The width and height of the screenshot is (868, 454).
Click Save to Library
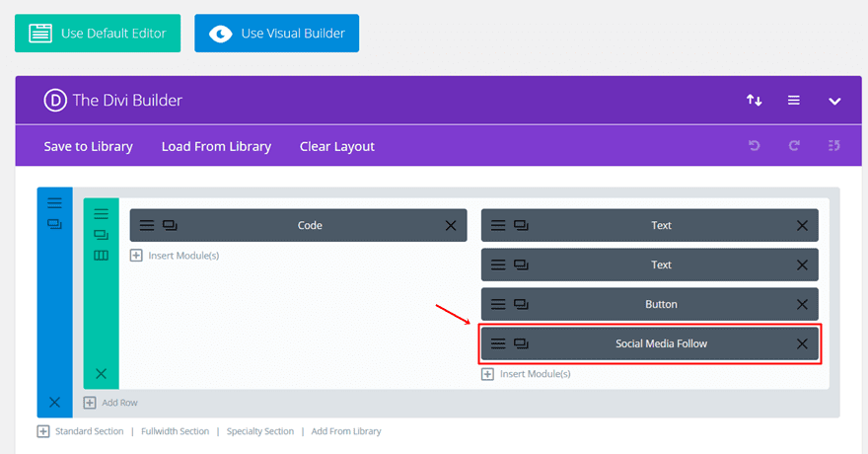[89, 147]
